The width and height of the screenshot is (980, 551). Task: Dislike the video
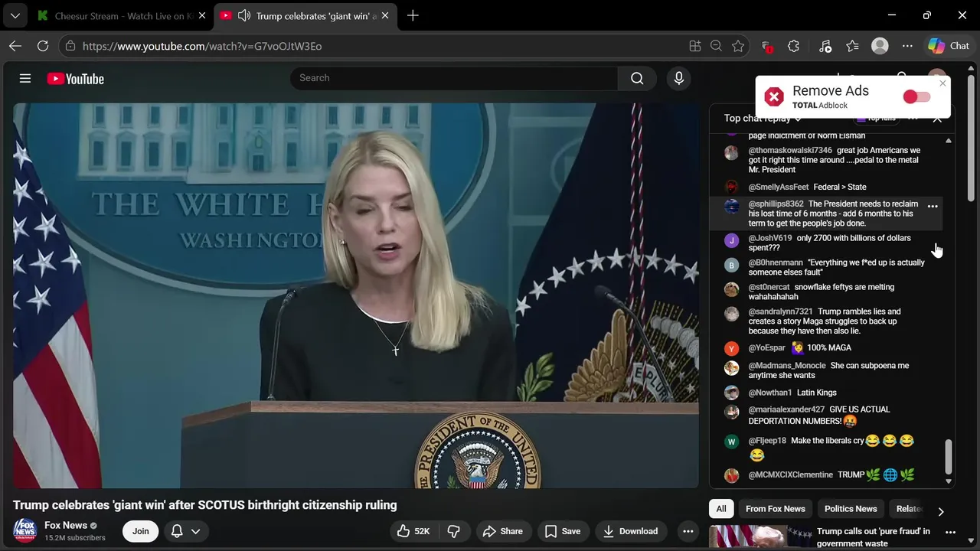[453, 531]
